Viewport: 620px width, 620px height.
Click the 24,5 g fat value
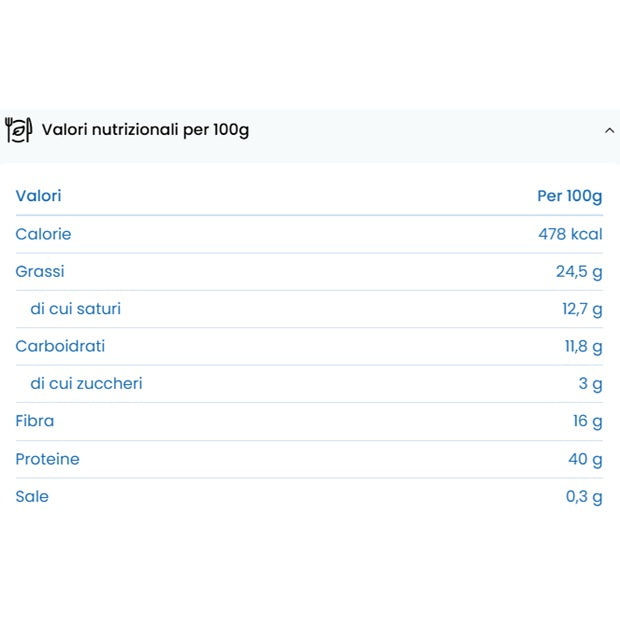[x=579, y=271]
